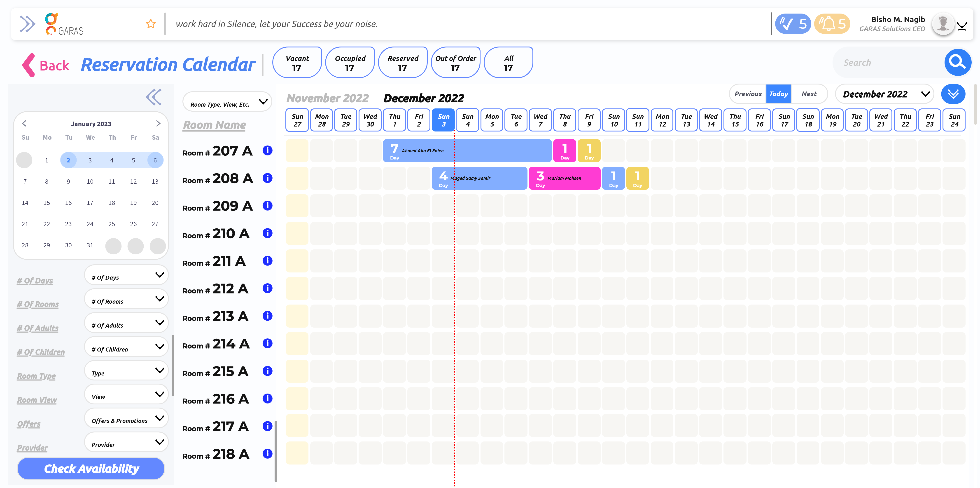This screenshot has width=980, height=488.
Task: Open the Offers & Promotions dropdown
Action: (126, 419)
